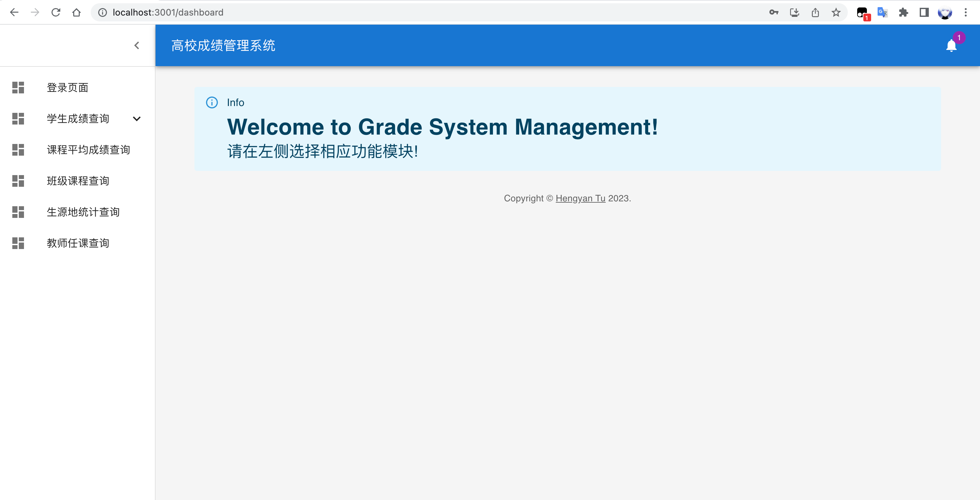Reload the page with browser refresh
The image size is (980, 500).
[x=56, y=13]
